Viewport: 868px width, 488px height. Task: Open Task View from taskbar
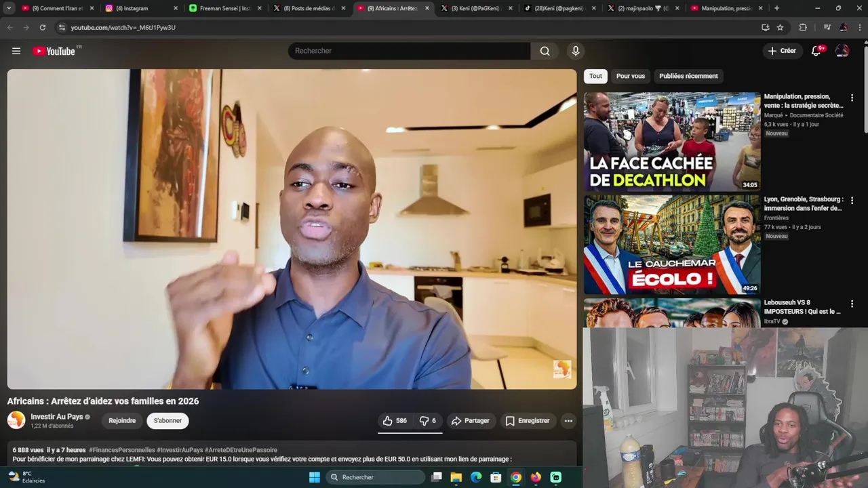pyautogui.click(x=436, y=477)
